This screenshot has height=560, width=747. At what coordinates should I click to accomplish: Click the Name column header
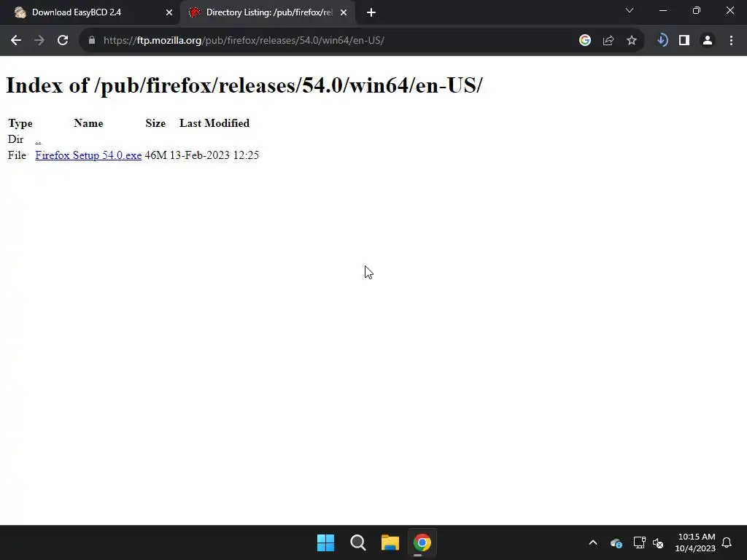[88, 123]
